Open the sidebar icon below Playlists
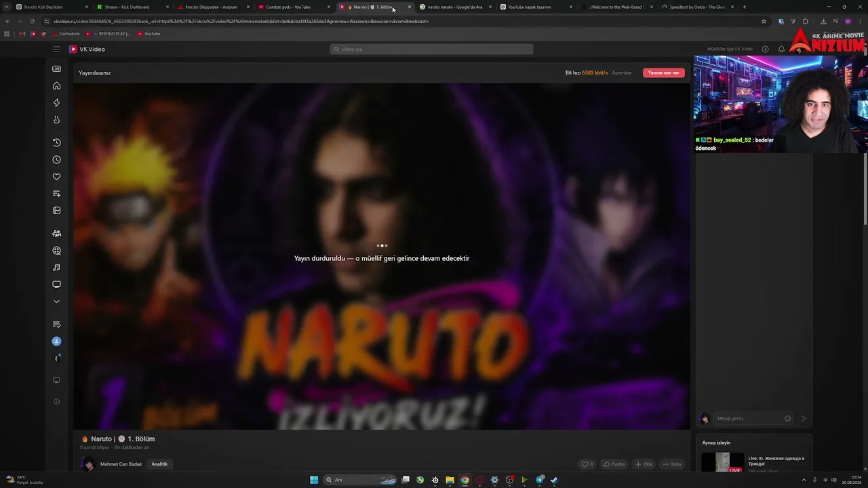 coord(57,211)
